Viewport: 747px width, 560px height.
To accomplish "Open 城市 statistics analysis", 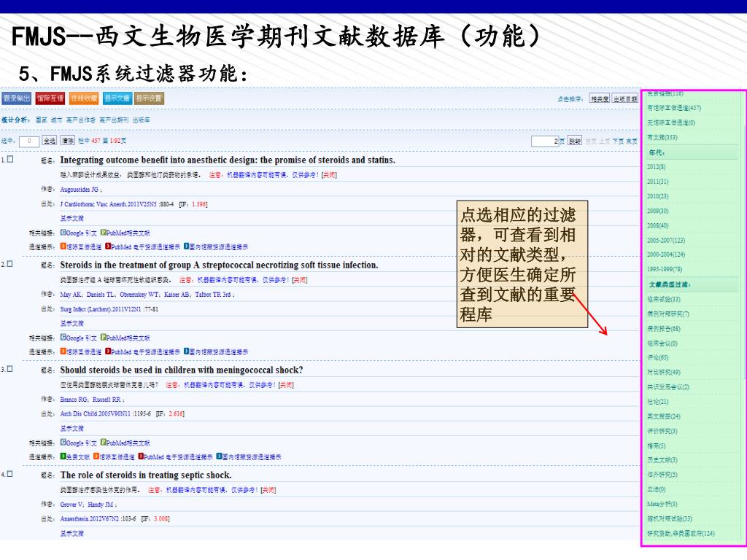I will coord(57,120).
